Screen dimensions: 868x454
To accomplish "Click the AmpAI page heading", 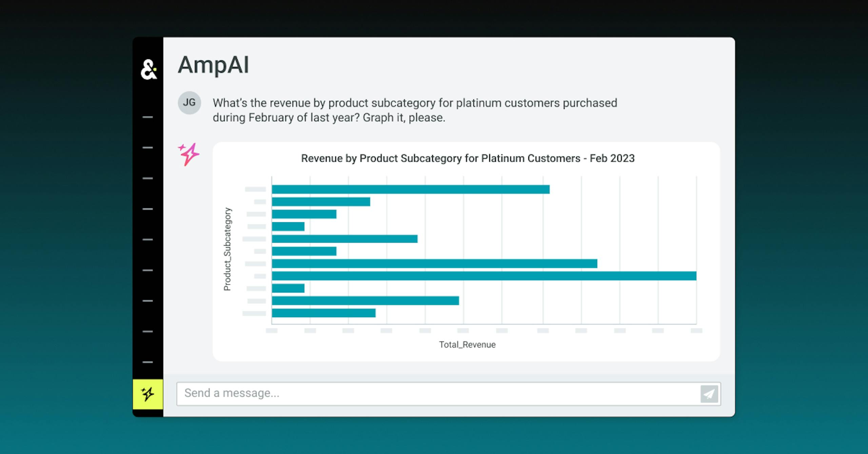I will (x=213, y=65).
